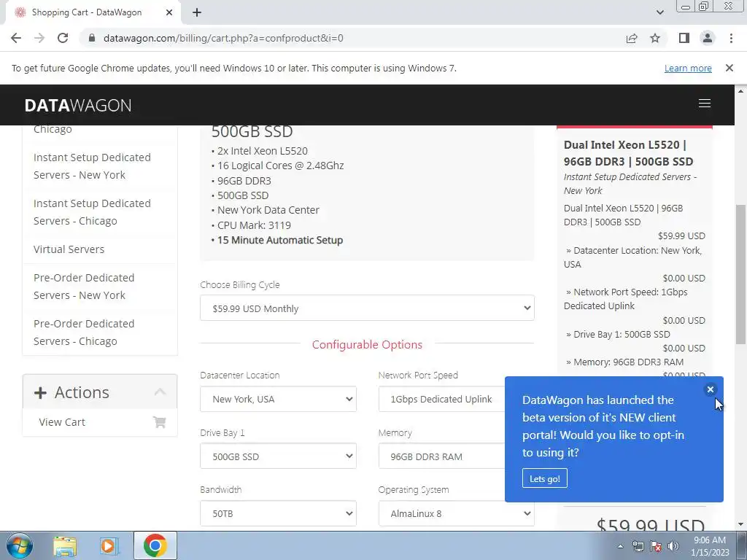The image size is (747, 560).
Task: Click '16 Logical Cores @ 2.48Ghz' text
Action: 281,166
